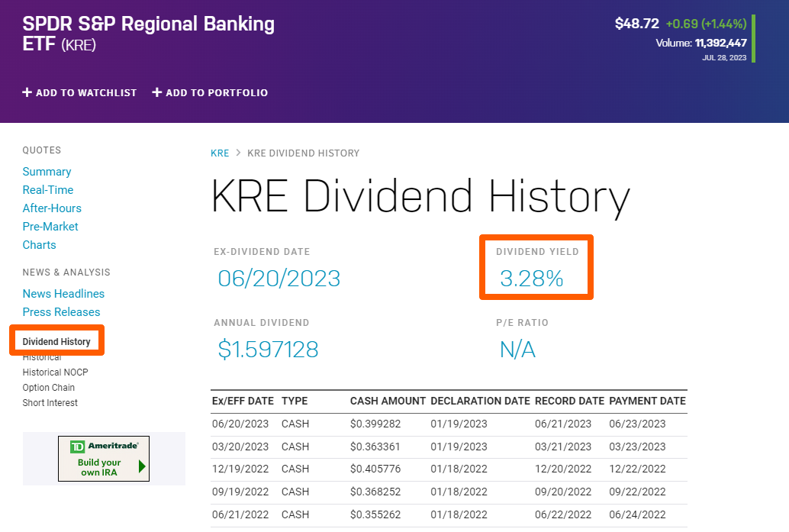Image resolution: width=789 pixels, height=532 pixels.
Task: Click the +0.69 (+1.44%) price change
Action: (707, 24)
